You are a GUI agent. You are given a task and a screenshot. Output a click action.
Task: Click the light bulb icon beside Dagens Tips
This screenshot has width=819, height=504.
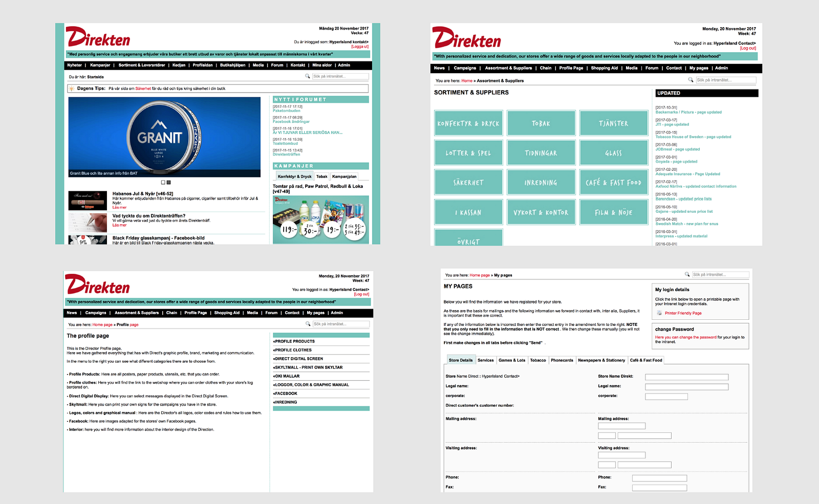[x=72, y=89]
